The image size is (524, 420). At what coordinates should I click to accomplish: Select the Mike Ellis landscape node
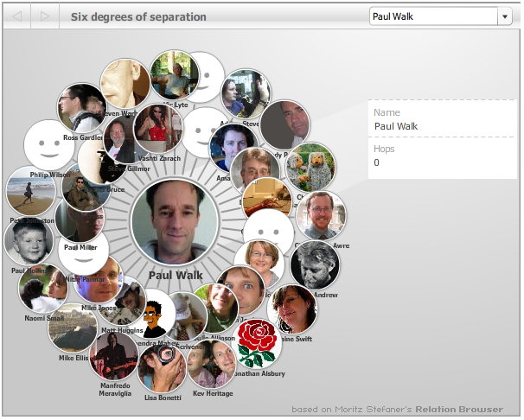(73, 328)
